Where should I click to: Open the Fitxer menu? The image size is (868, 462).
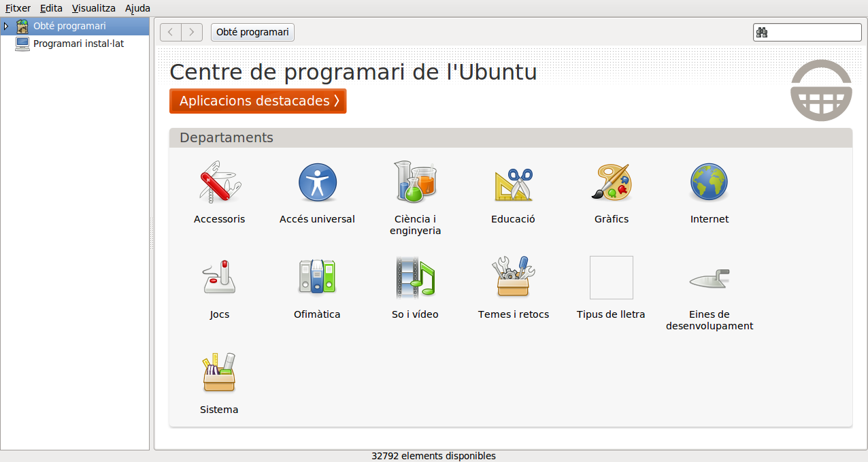(18, 8)
